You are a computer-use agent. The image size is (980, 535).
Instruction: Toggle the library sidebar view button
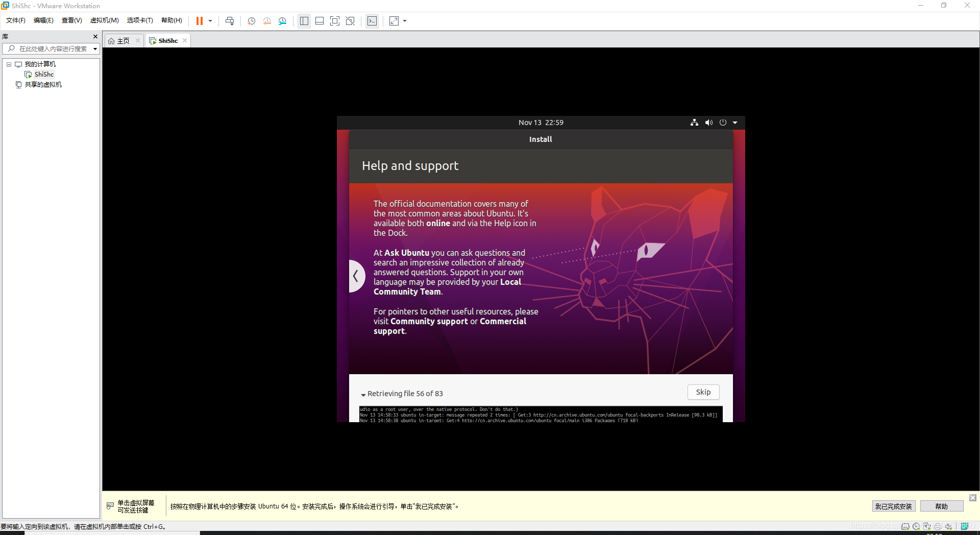[304, 21]
